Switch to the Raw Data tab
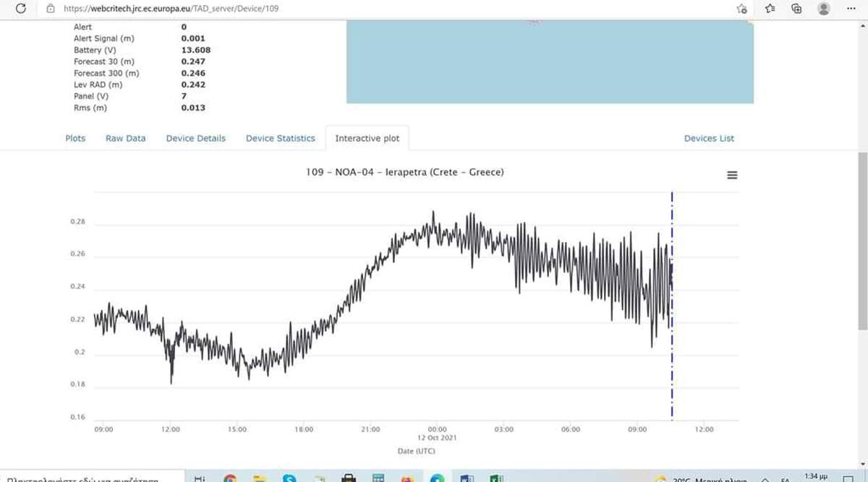 126,138
